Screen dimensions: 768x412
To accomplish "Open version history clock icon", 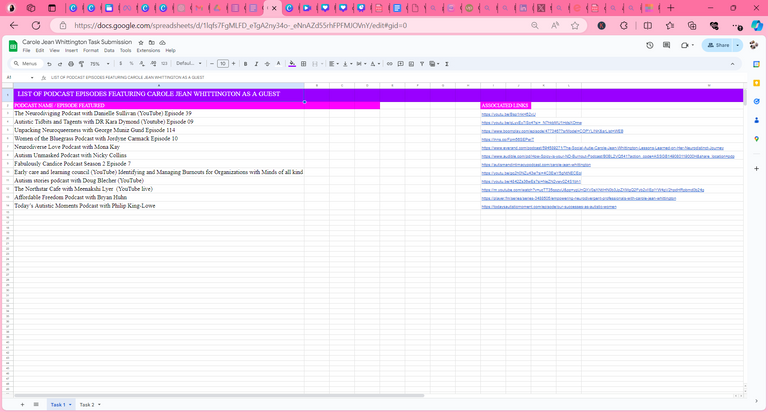I will coord(649,45).
